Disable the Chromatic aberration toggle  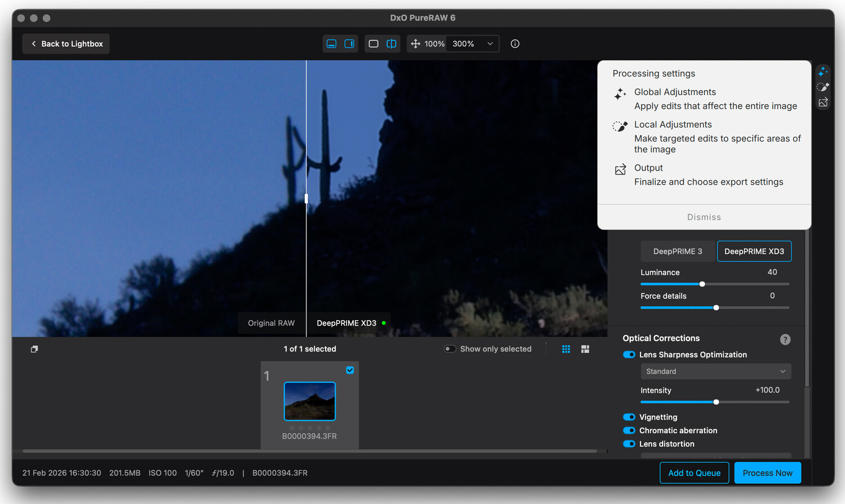(x=629, y=431)
